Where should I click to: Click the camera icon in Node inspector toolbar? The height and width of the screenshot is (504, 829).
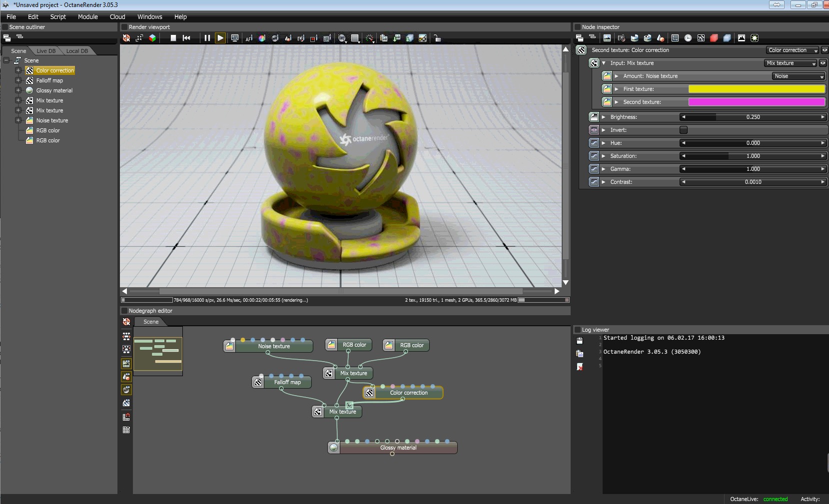click(621, 38)
